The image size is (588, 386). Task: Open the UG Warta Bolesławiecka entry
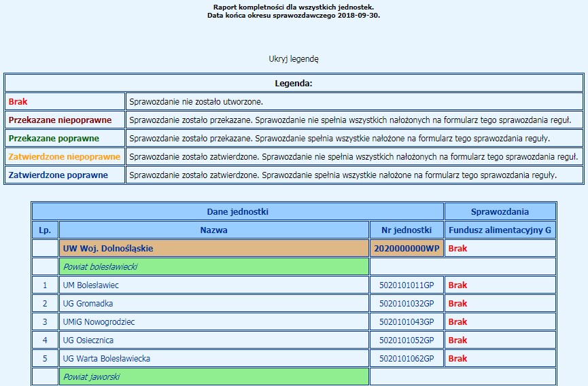coord(106,359)
